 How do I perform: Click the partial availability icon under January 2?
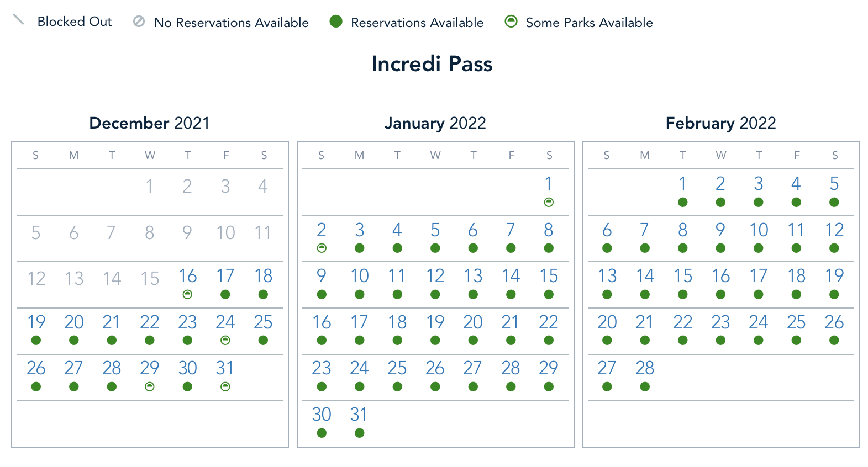tap(322, 248)
